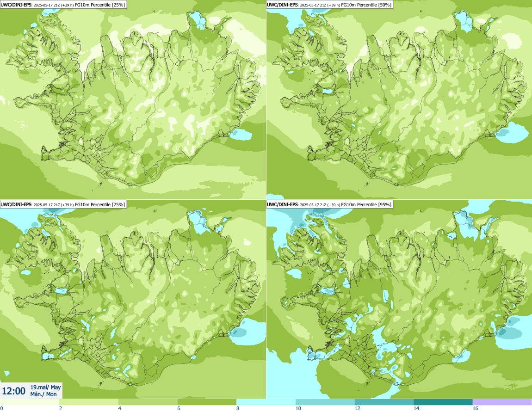Select the 95% percentile wind gust map
532x412 pixels.
coord(399,299)
